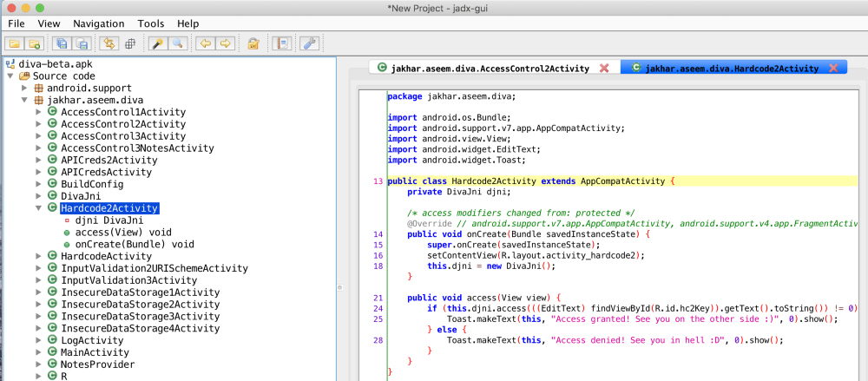Image resolution: width=868 pixels, height=381 pixels.
Task: Open the File menu
Action: [x=16, y=23]
